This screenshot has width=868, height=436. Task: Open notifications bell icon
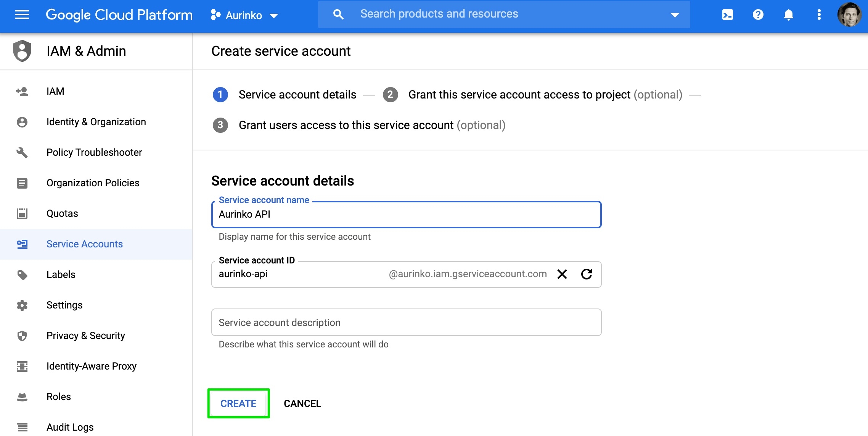tap(788, 15)
